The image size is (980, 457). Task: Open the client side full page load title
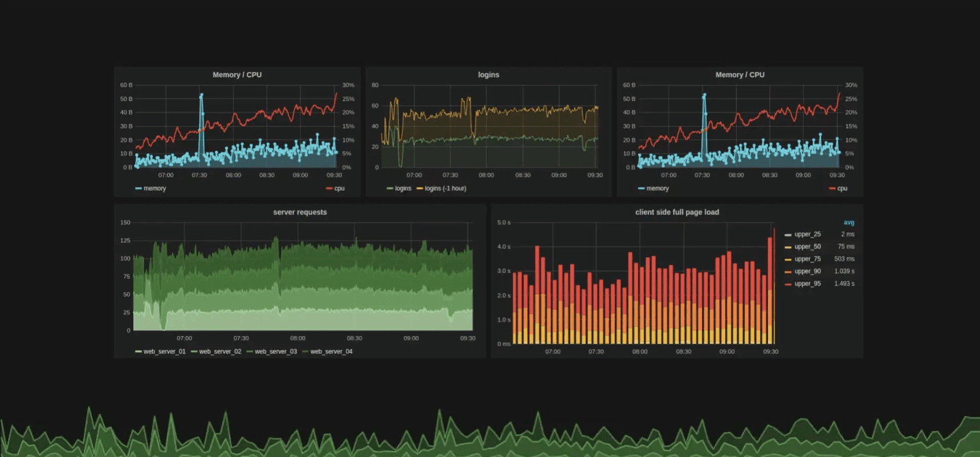677,212
